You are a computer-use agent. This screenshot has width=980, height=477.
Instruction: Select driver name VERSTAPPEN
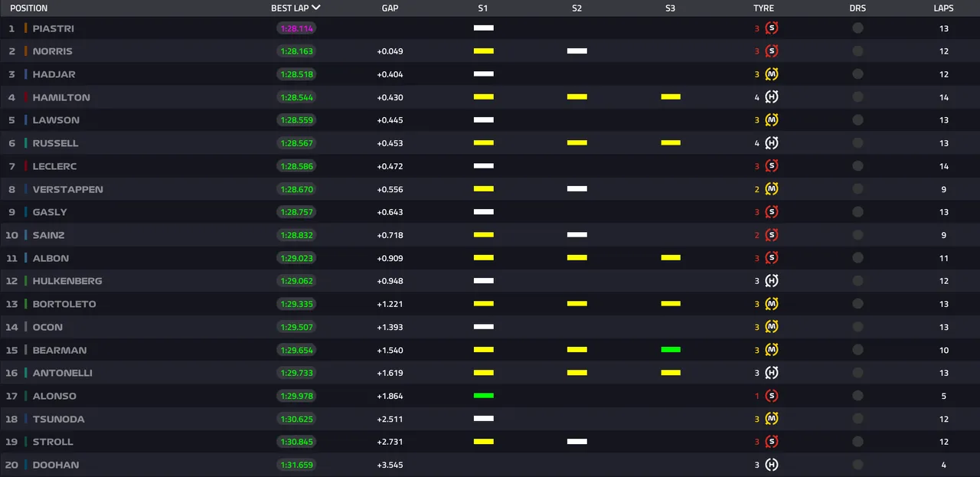pos(68,189)
